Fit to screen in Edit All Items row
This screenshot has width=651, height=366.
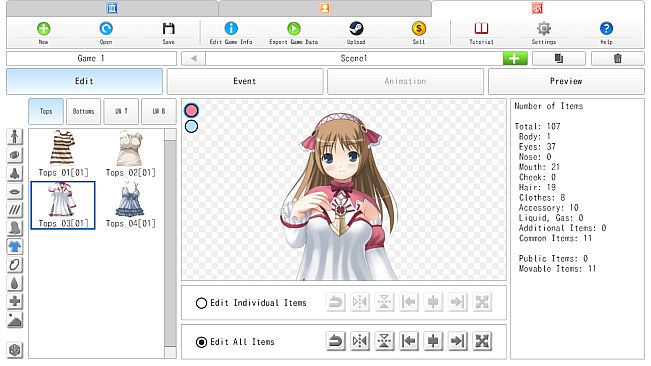click(482, 341)
